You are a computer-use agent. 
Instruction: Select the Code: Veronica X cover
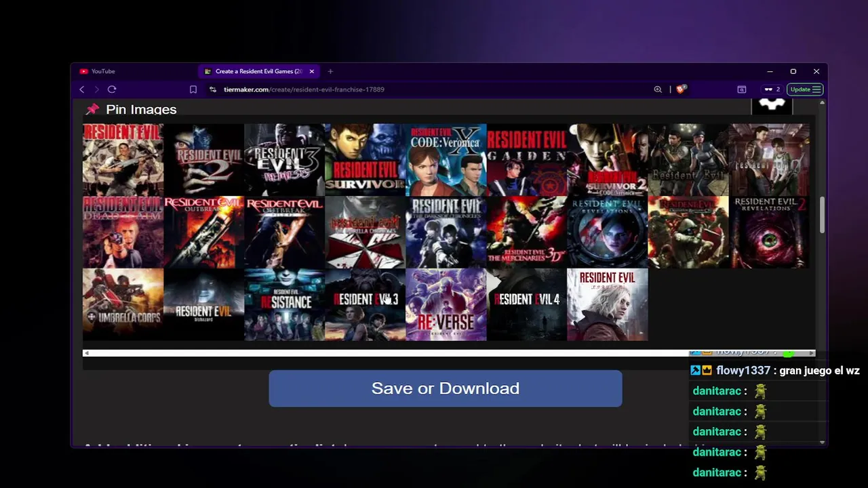click(446, 160)
